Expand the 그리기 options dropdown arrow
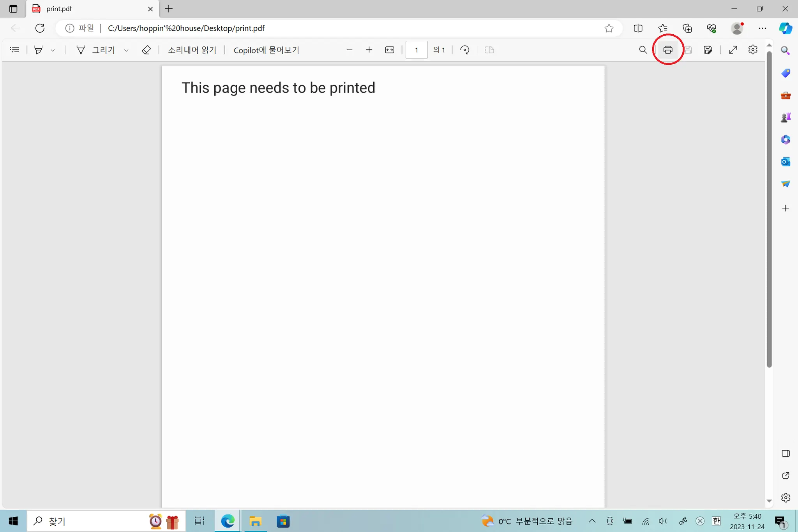The image size is (798, 532). tap(126, 50)
